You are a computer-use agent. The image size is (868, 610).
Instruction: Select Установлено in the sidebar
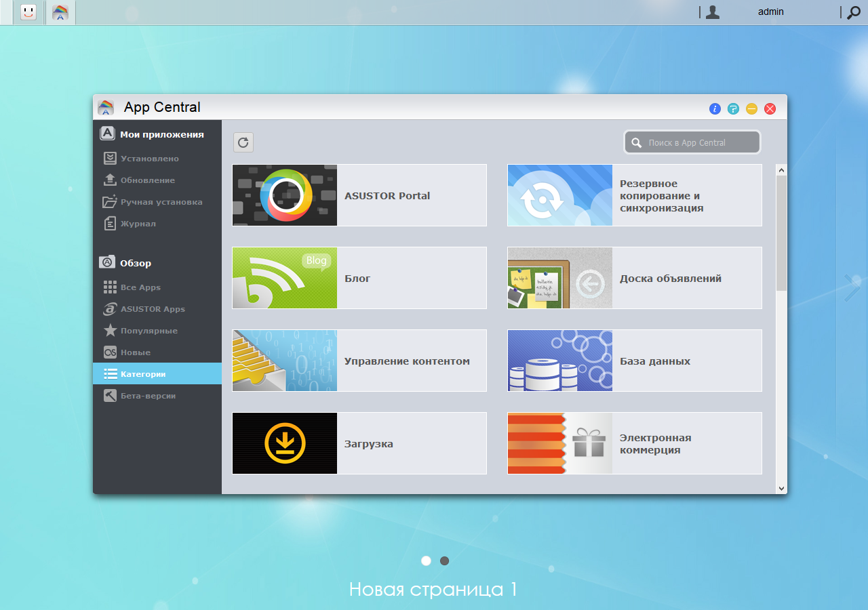157,159
